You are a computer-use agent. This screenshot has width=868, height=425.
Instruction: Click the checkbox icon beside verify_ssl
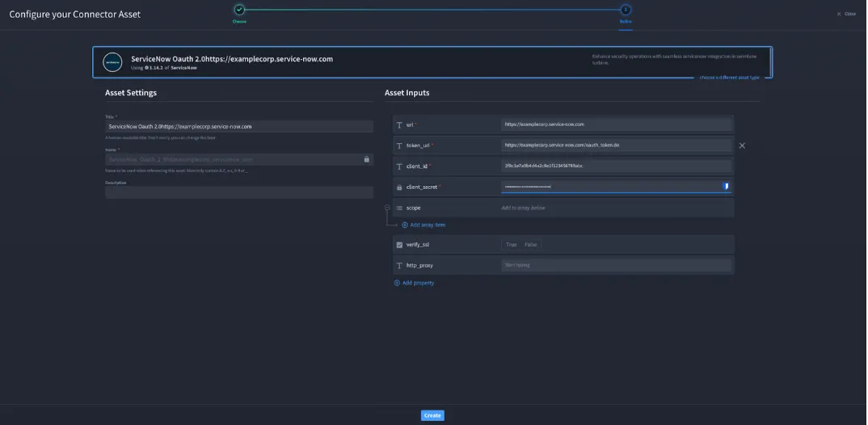pyautogui.click(x=399, y=245)
